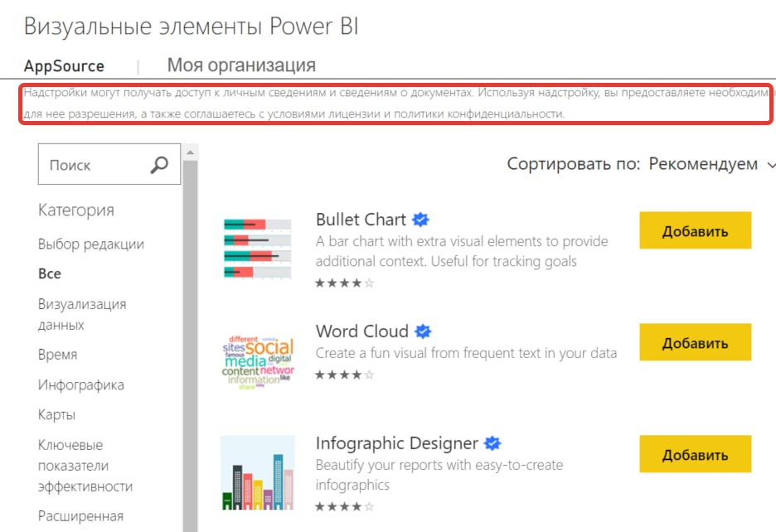
Task: Open the Word Cloud thumbnail
Action: (258, 362)
